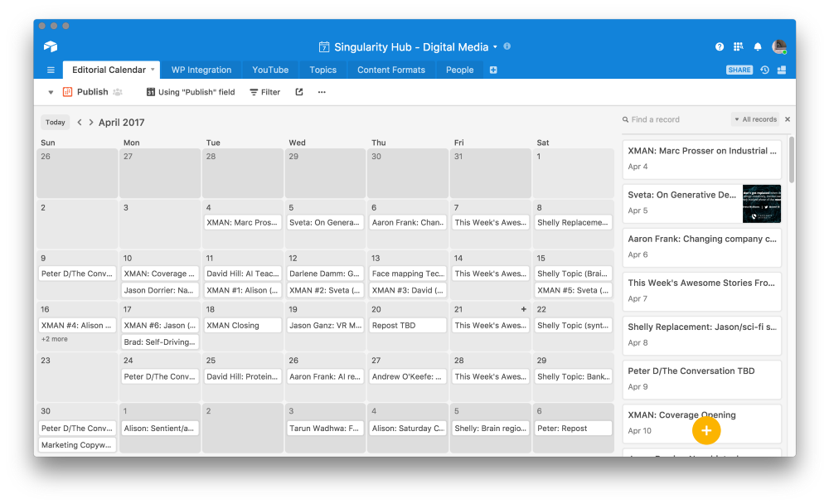The image size is (829, 504).
Task: Open Sveta thumbnail image in sidebar
Action: click(762, 204)
